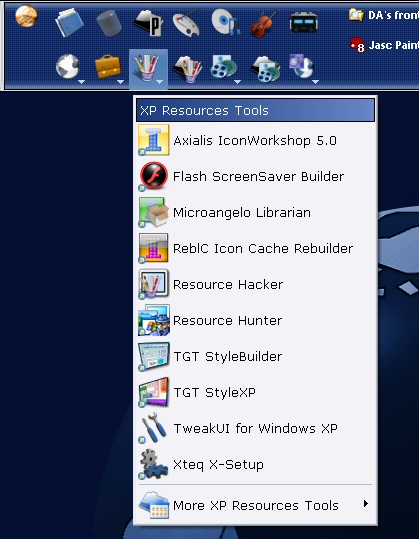Click the XP Resources Tools menu header
Viewport: 419px width, 539px height.
[255, 110]
